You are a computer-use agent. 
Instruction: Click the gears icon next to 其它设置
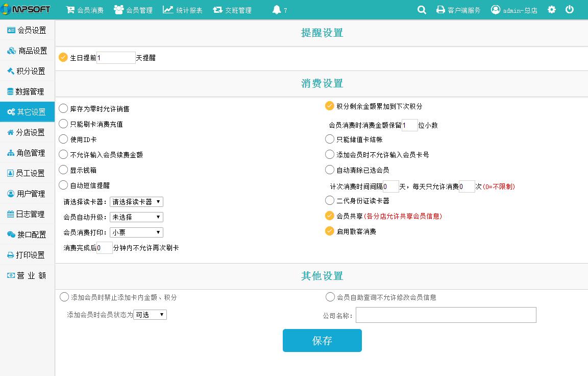[x=11, y=112]
